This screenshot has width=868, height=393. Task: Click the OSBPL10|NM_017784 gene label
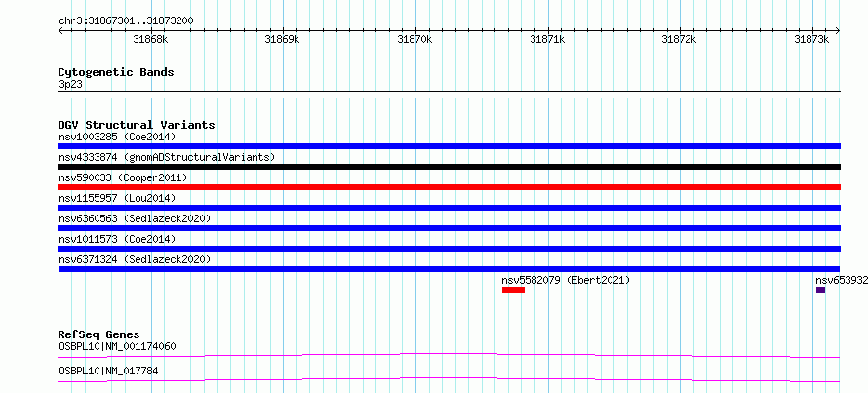(x=108, y=371)
